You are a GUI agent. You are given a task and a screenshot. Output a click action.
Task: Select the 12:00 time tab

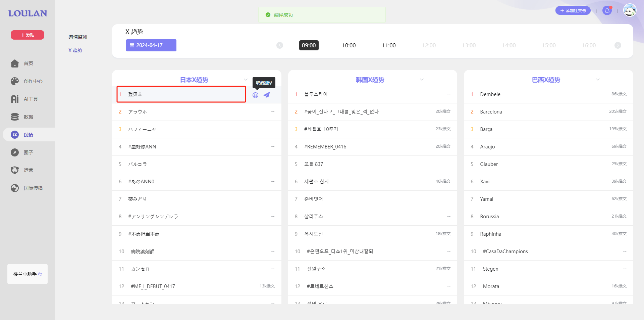(429, 45)
